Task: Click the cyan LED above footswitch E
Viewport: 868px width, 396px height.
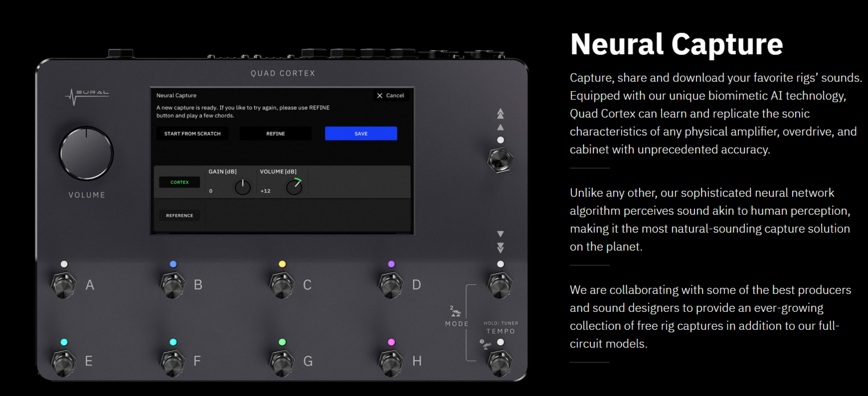Action: 64,342
